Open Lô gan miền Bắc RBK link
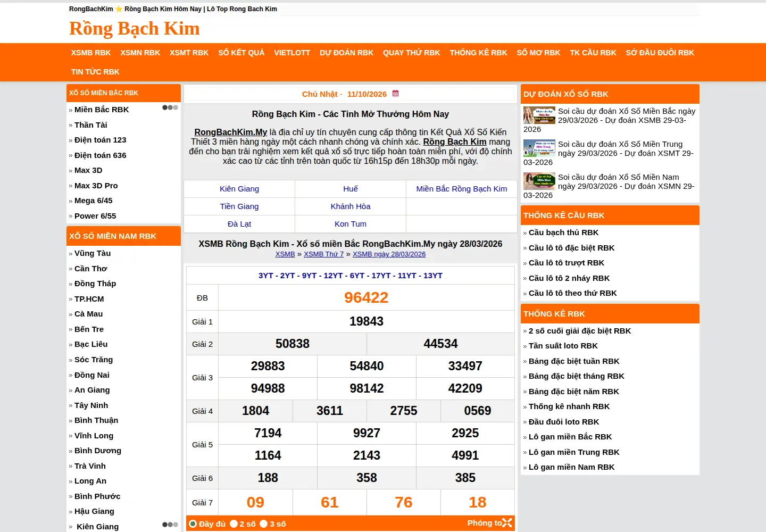766x532 pixels. 570,437
